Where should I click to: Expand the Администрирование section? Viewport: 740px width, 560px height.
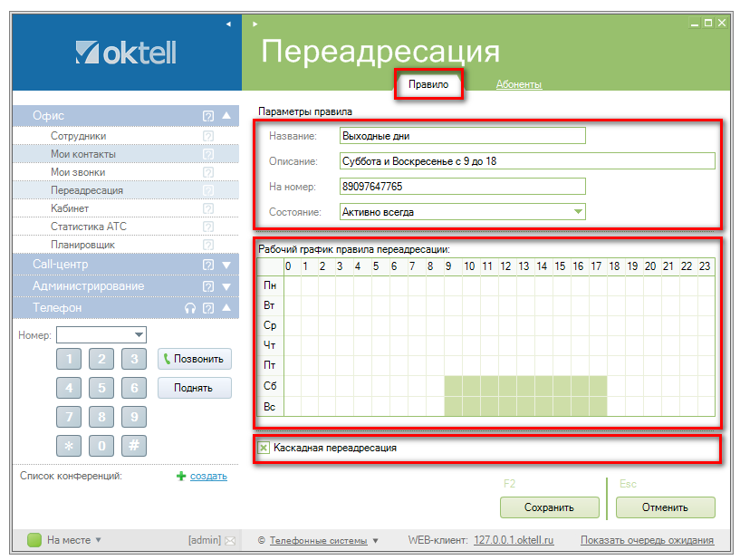click(x=226, y=286)
